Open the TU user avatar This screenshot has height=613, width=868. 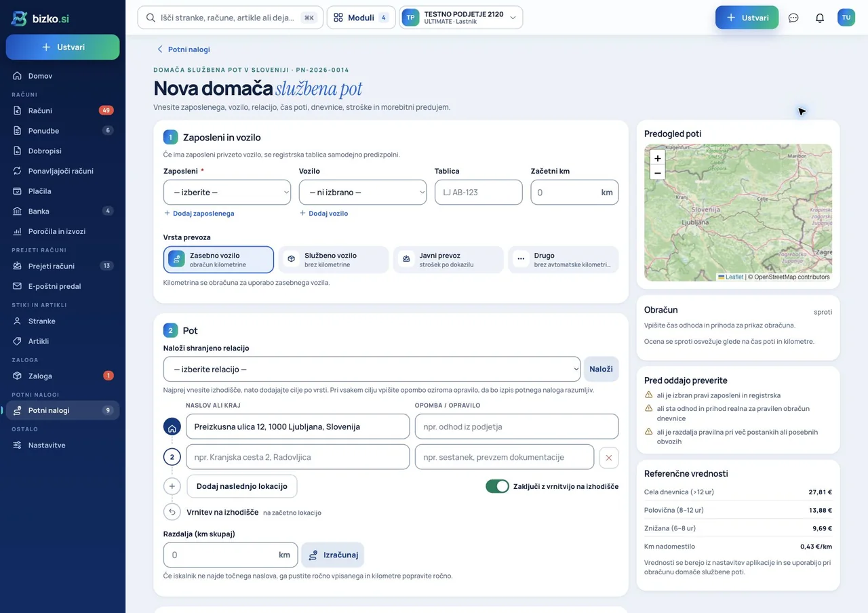(x=846, y=18)
